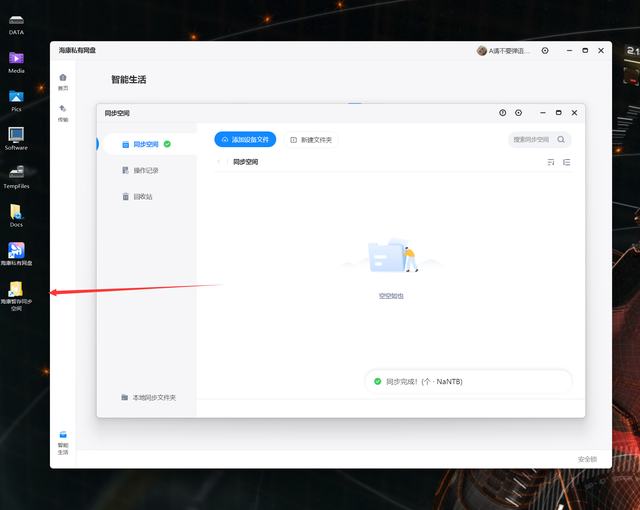Minimize the 同步空间 window
The width and height of the screenshot is (640, 510).
[543, 113]
